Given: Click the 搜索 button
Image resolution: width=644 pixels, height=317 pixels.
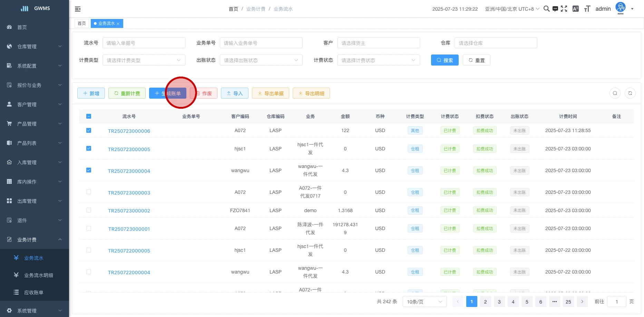Looking at the screenshot, I should click(x=445, y=60).
